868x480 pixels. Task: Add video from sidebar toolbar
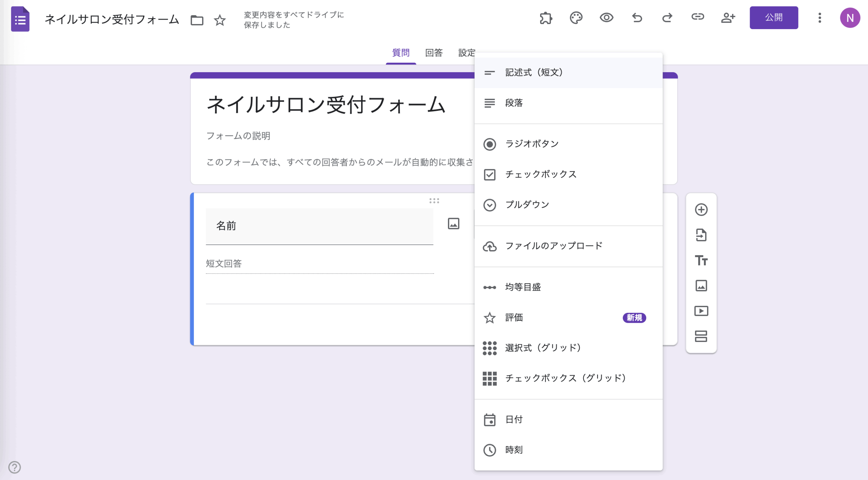pyautogui.click(x=701, y=311)
